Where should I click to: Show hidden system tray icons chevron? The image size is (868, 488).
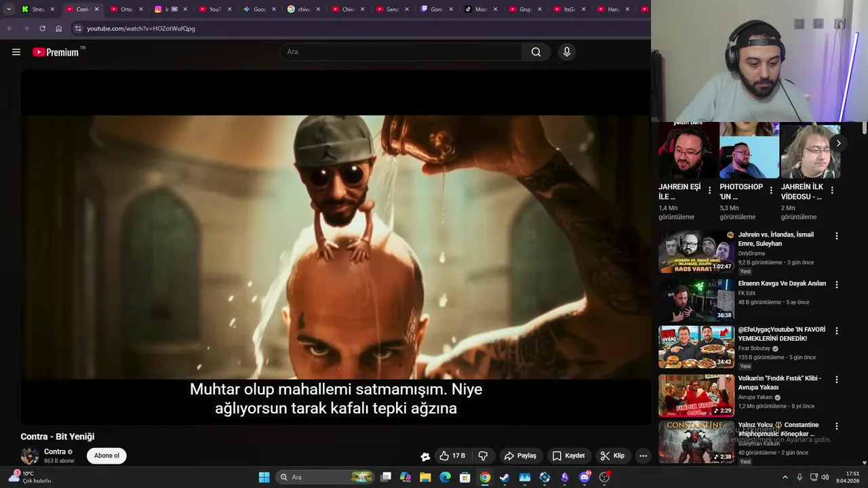point(785,477)
